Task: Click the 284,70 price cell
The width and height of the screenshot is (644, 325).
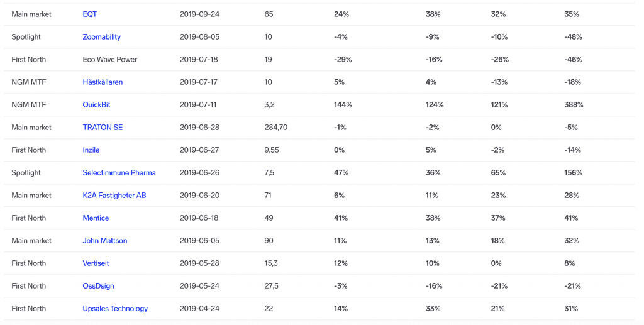Action: click(x=276, y=128)
